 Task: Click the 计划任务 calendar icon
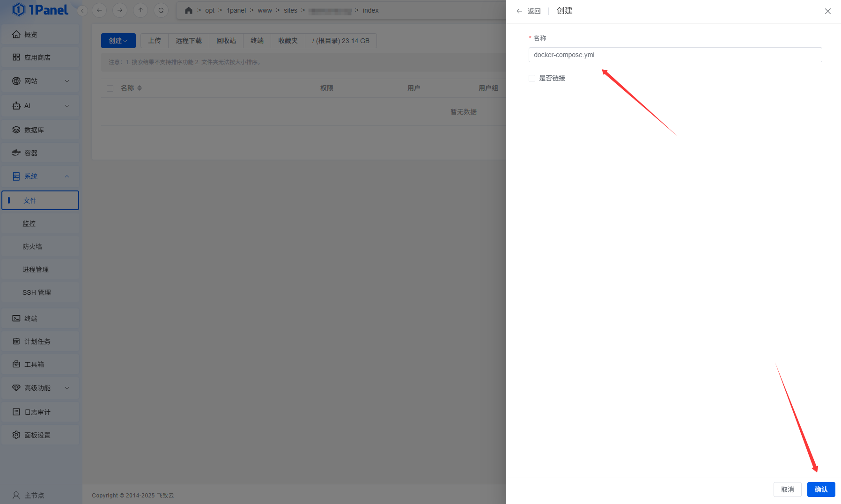click(16, 341)
